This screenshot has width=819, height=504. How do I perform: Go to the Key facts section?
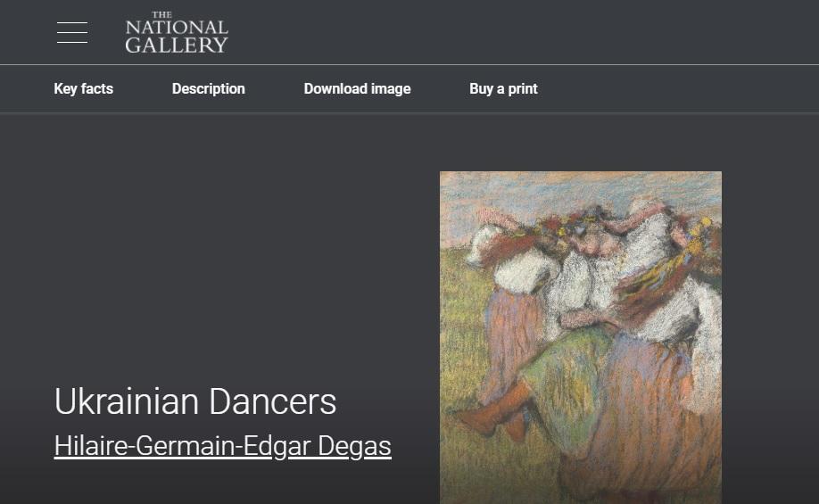pyautogui.click(x=84, y=89)
